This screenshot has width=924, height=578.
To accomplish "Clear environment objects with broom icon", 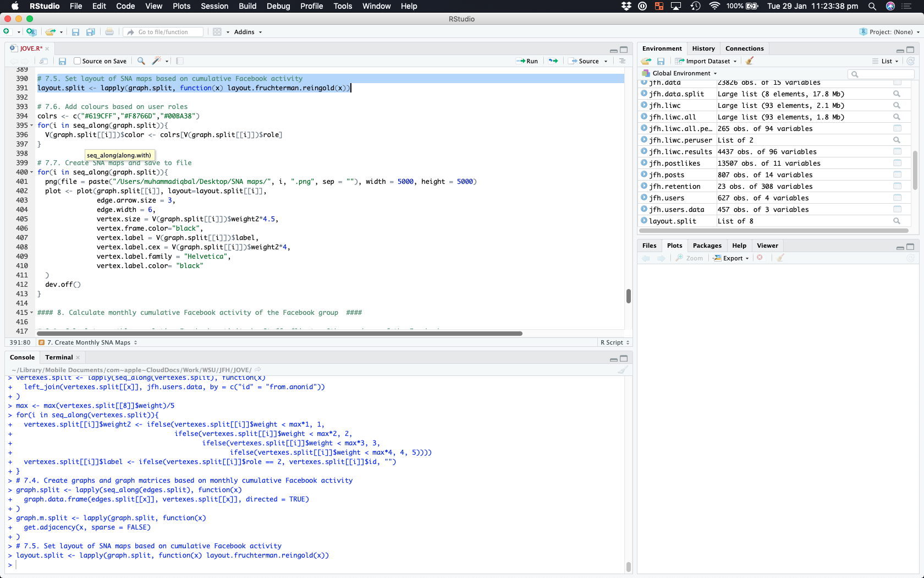I will [x=750, y=61].
